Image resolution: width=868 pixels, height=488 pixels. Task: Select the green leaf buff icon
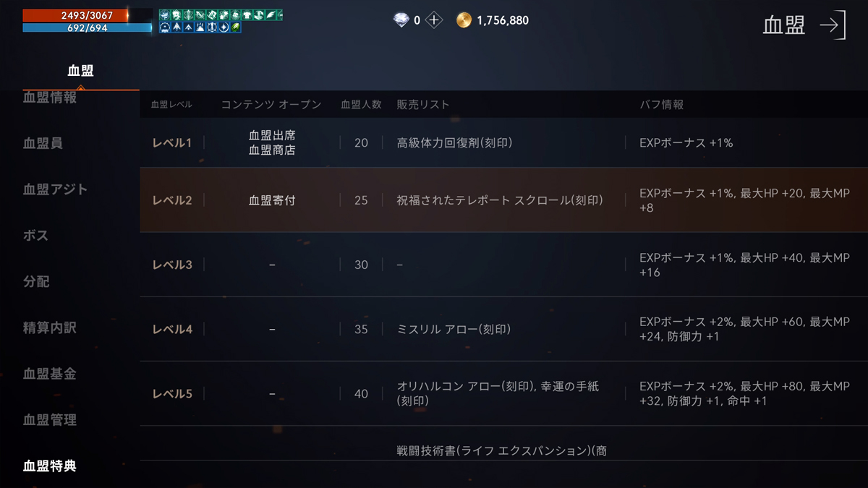coord(236,27)
